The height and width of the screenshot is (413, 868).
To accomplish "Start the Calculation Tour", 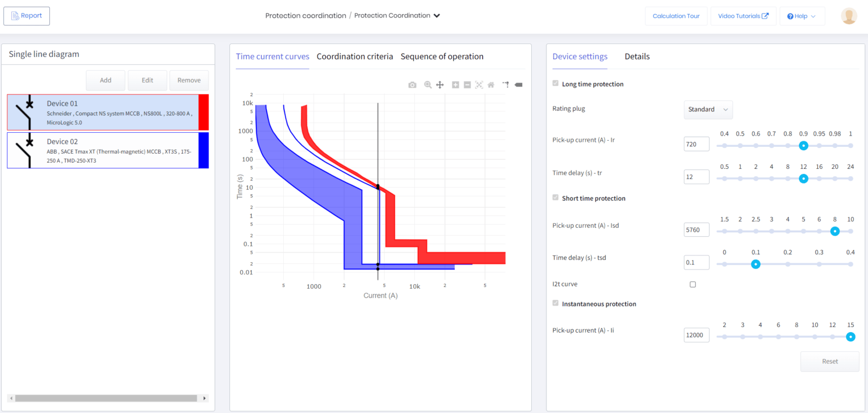I will (x=676, y=16).
